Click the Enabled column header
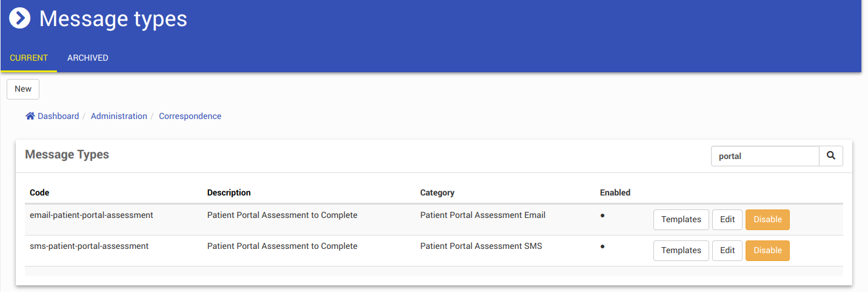868x292 pixels. pos(615,192)
